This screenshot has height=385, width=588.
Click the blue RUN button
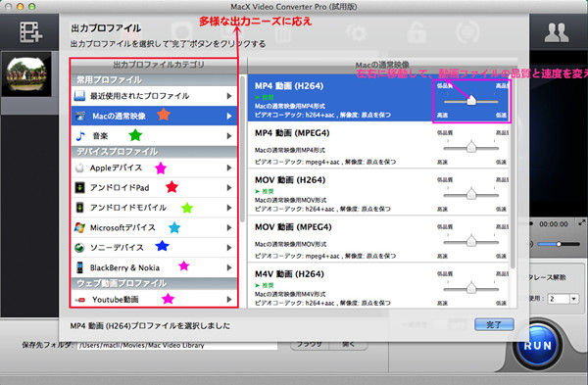pos(538,345)
